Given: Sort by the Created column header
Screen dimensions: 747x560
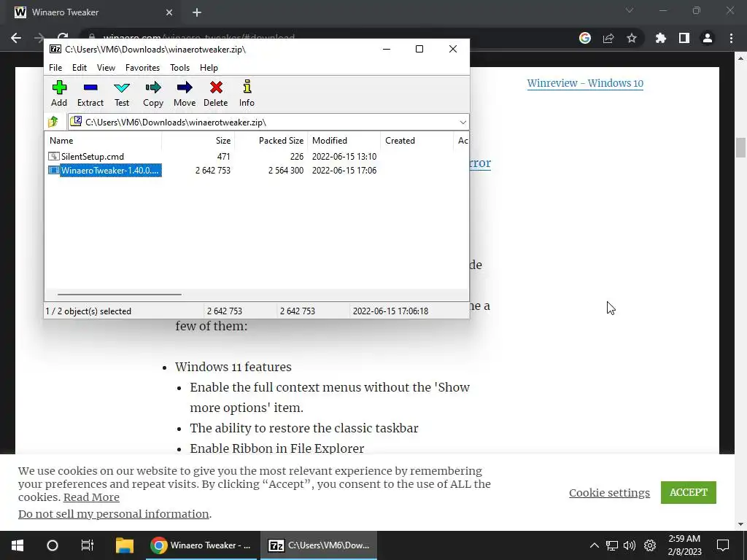Looking at the screenshot, I should [x=417, y=141].
